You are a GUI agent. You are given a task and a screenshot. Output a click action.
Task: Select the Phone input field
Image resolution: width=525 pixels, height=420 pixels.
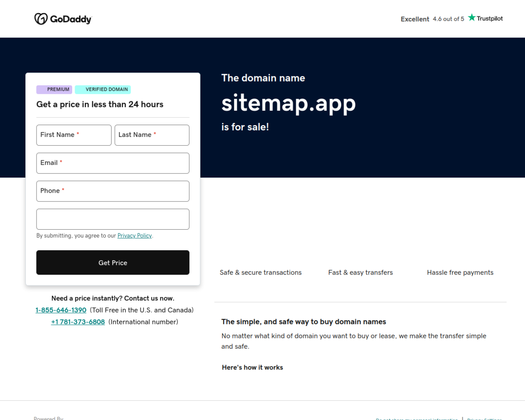[113, 191]
